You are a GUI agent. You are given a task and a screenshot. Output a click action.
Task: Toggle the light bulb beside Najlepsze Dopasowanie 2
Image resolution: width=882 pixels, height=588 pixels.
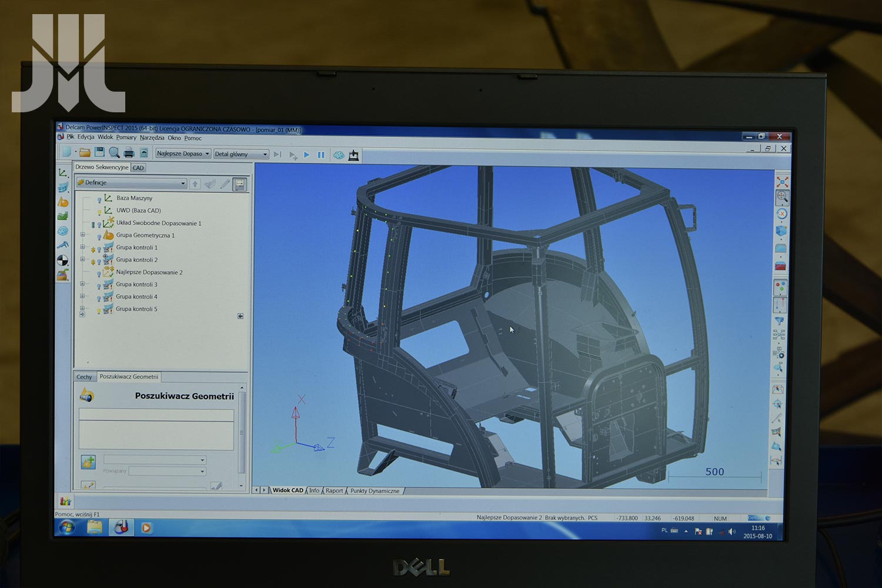pyautogui.click(x=99, y=274)
